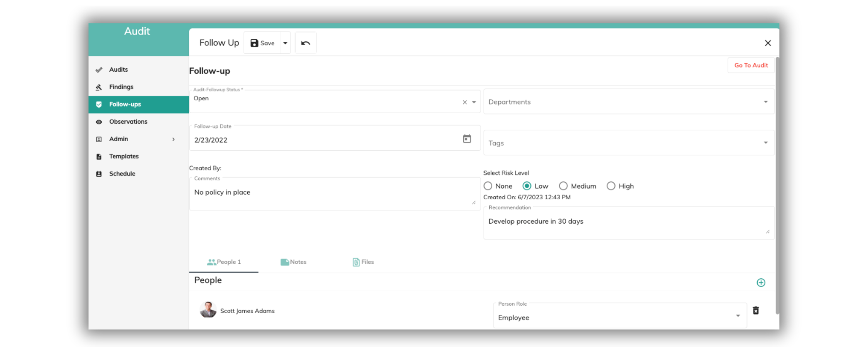
Task: Open Schedule in the sidebar
Action: 122,174
